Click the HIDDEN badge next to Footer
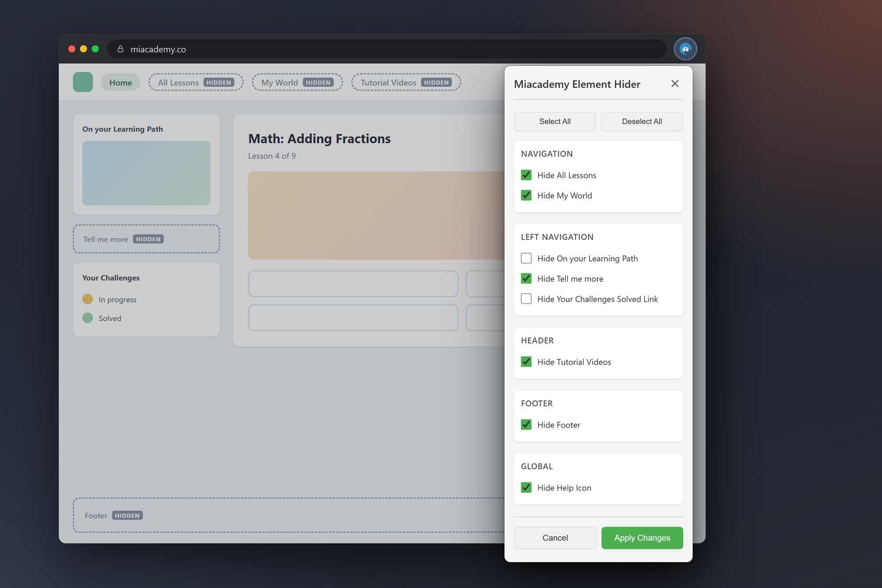The image size is (882, 588). (127, 515)
